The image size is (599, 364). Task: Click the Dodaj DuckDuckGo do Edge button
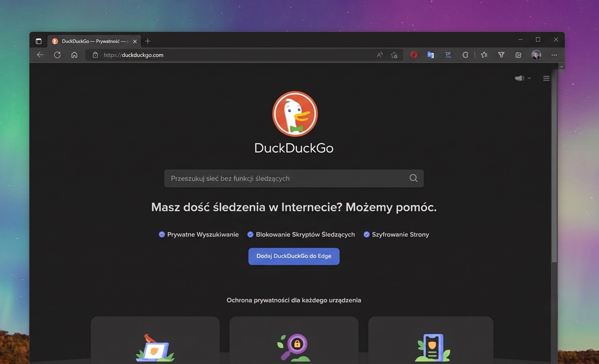click(294, 256)
